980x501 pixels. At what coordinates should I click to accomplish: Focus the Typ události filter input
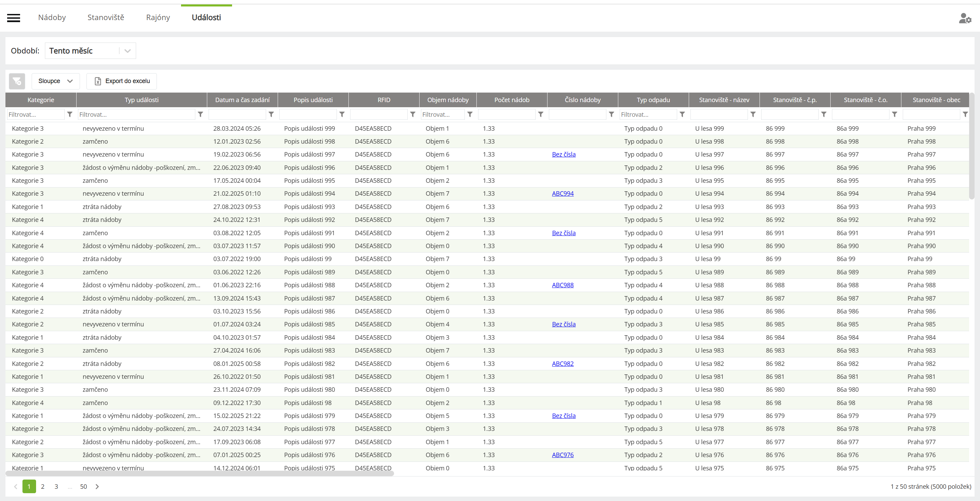[x=136, y=114]
